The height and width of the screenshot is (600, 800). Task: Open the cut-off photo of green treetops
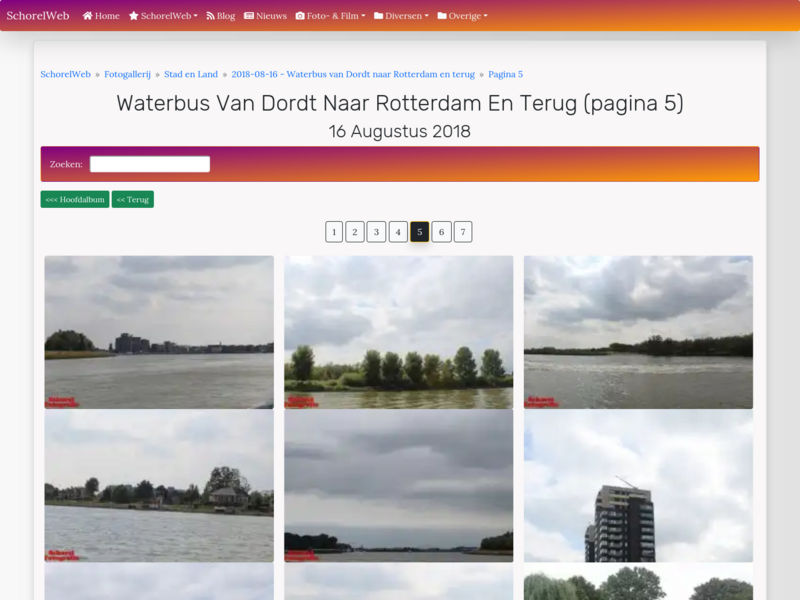638,582
